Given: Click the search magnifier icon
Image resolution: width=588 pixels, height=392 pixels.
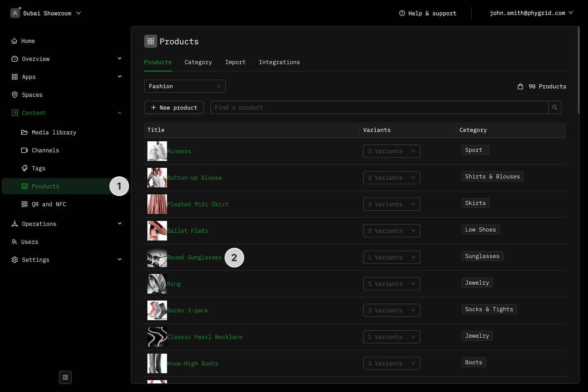Looking at the screenshot, I should pos(555,107).
